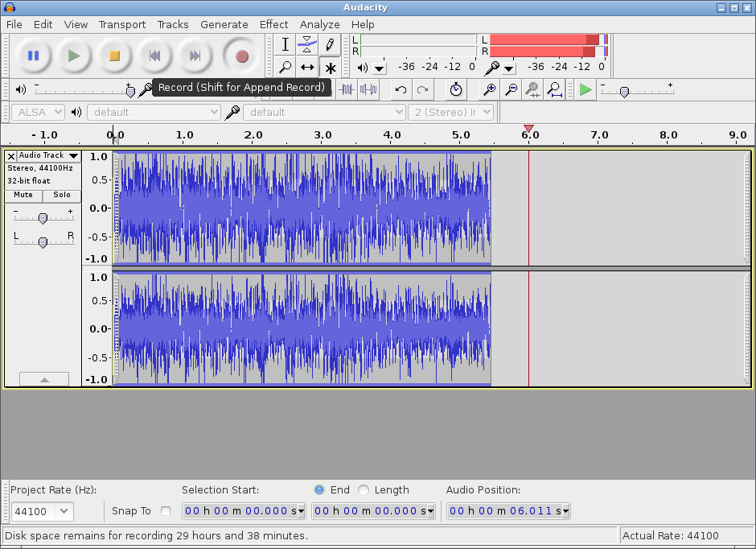
Task: Enable Solo on the audio track
Action: 62,195
